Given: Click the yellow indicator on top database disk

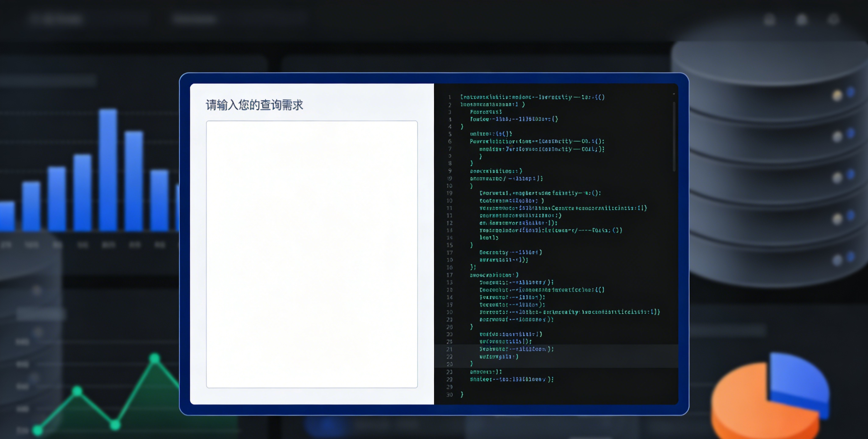Looking at the screenshot, I should pos(837,95).
